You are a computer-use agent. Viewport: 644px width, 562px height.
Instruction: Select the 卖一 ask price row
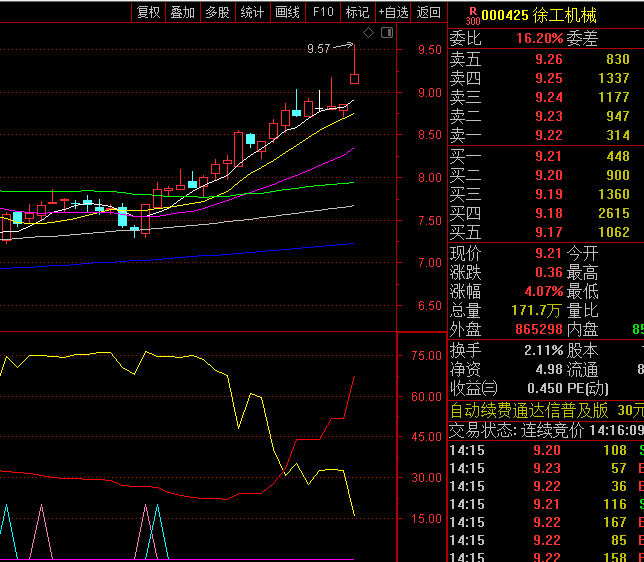[x=540, y=135]
